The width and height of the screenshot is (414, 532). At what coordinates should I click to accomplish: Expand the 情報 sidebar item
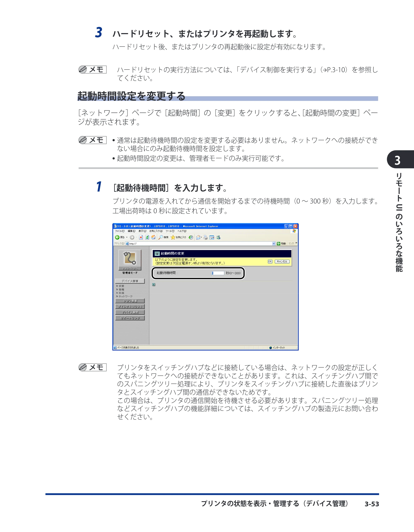(x=120, y=289)
